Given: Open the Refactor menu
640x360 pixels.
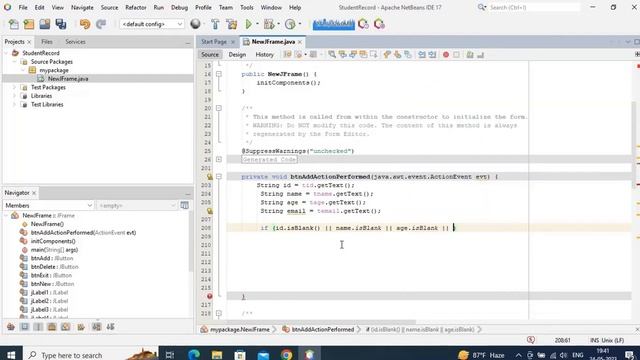Looking at the screenshot, I should (x=136, y=7).
